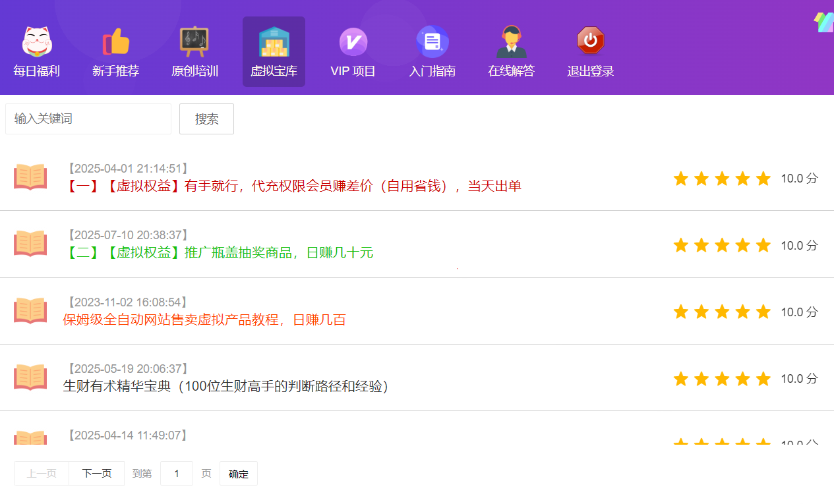The width and height of the screenshot is (834, 504).
Task: Switch to the 新手推荐 section
Action: 115,71
